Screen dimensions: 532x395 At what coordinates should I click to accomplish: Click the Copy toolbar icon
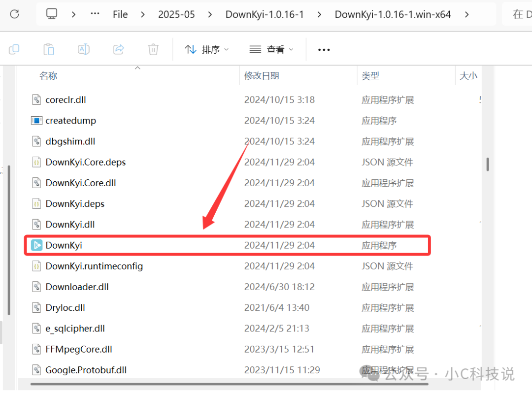point(14,50)
